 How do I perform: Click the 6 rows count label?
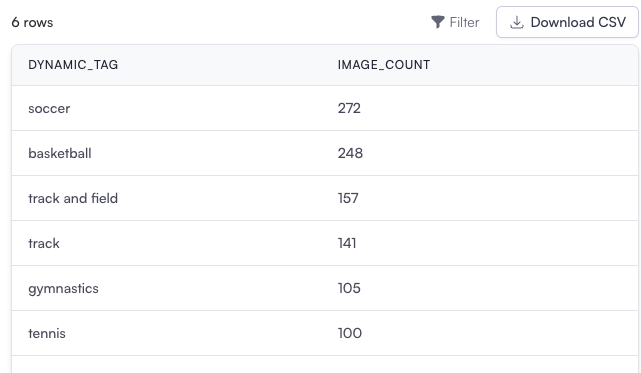32,22
